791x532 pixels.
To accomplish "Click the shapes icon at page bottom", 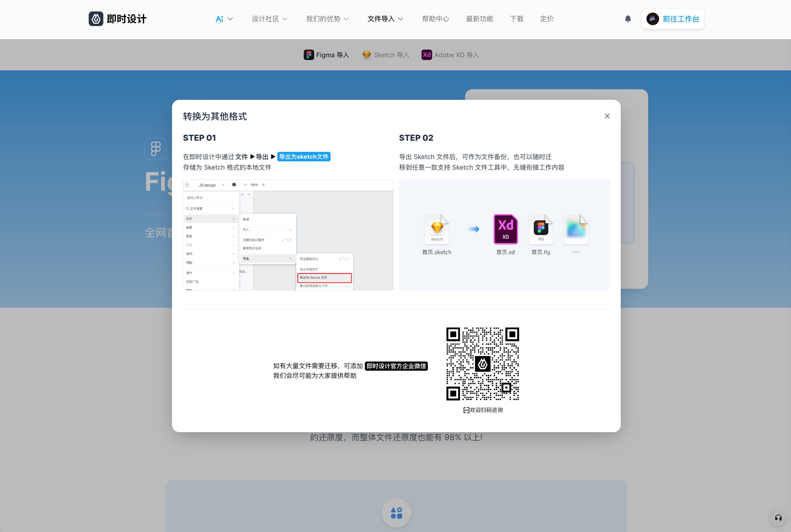I will (396, 513).
